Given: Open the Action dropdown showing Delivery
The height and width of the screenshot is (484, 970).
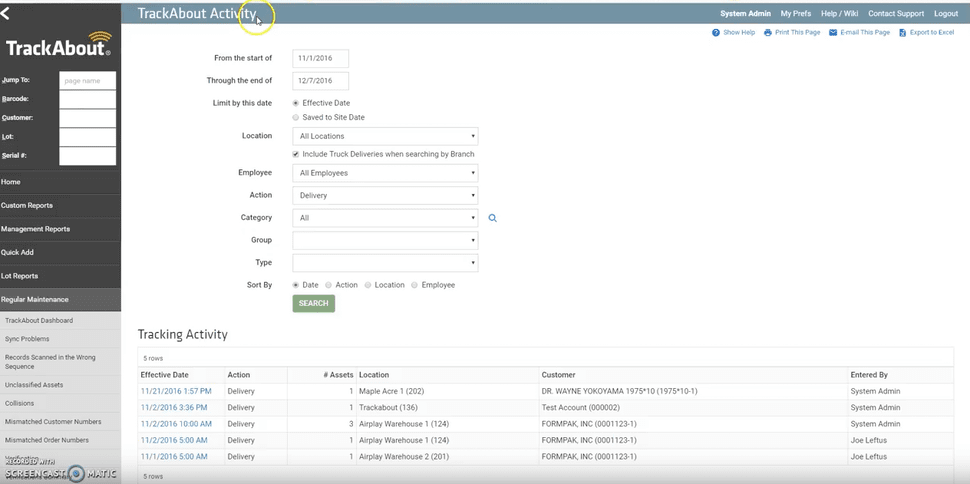Looking at the screenshot, I should click(385, 196).
